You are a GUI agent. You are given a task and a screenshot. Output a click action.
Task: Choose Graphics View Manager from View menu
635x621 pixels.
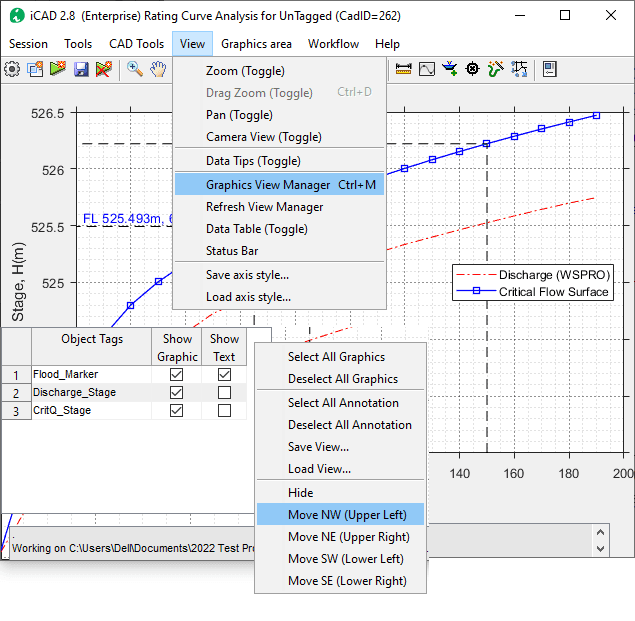click(268, 185)
